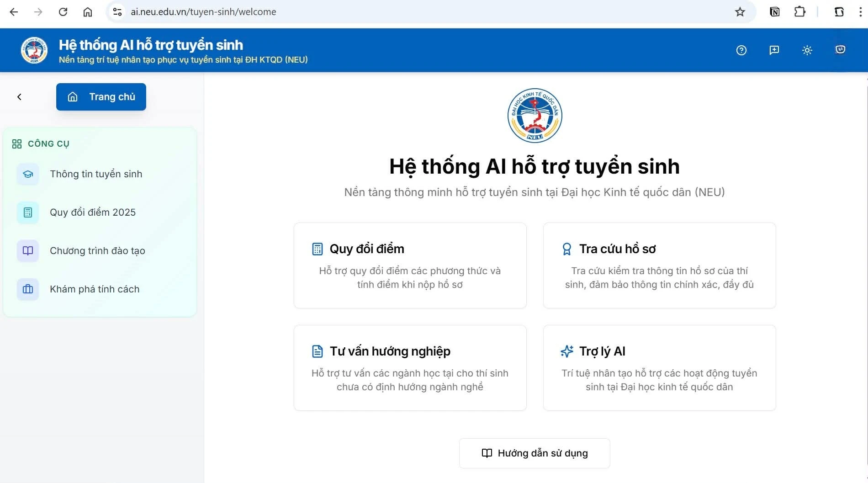Click the description Trí tuệ nhân tạo hỗ trợ các hoạt động
This screenshot has height=483, width=868.
tap(660, 380)
